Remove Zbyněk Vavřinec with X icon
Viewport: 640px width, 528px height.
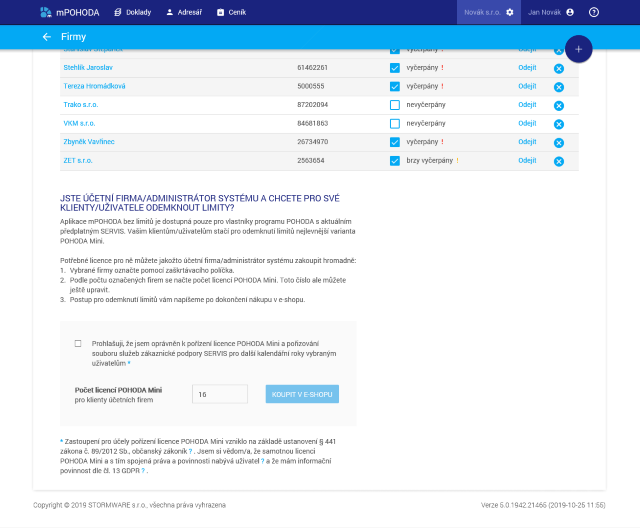(559, 143)
